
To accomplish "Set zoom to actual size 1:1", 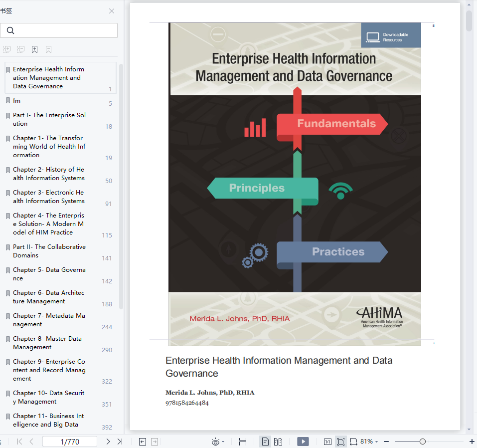I will [327, 442].
